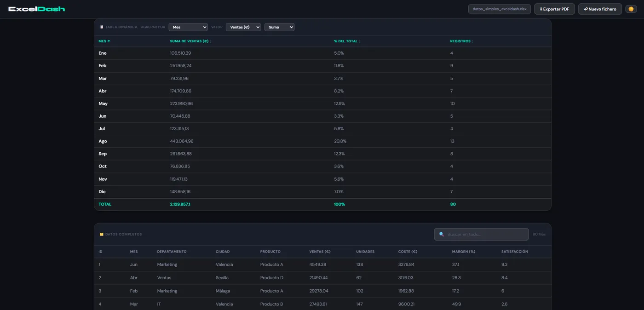This screenshot has width=644, height=310.
Task: Select the Oct row label
Action: [x=102, y=166]
